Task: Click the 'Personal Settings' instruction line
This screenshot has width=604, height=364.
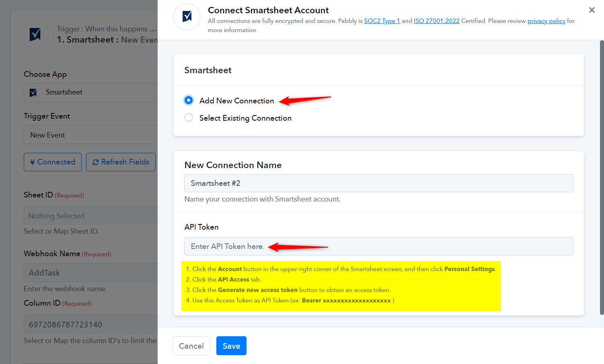Action: coord(341,269)
